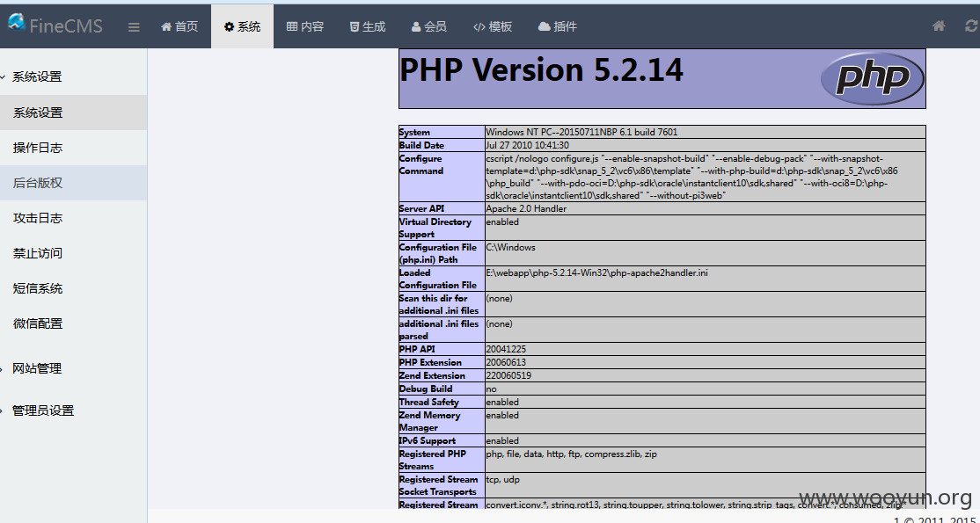Viewport: 980px width, 523px height.
Task: Open the 插件 top navigation tab
Action: (558, 26)
